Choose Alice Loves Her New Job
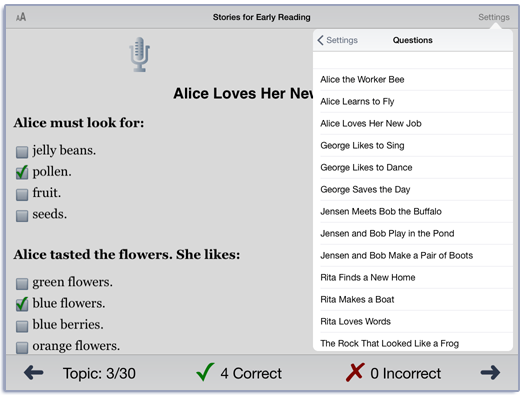 click(413, 124)
